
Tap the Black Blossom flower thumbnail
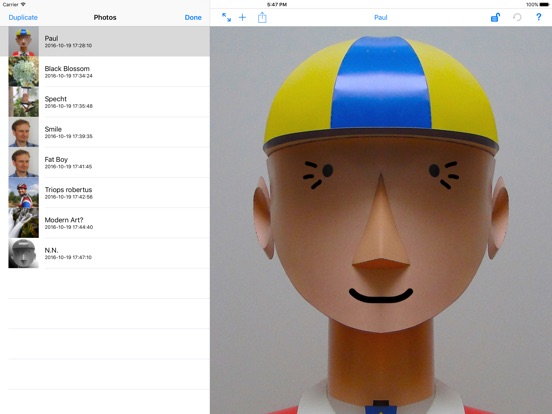coord(24,71)
